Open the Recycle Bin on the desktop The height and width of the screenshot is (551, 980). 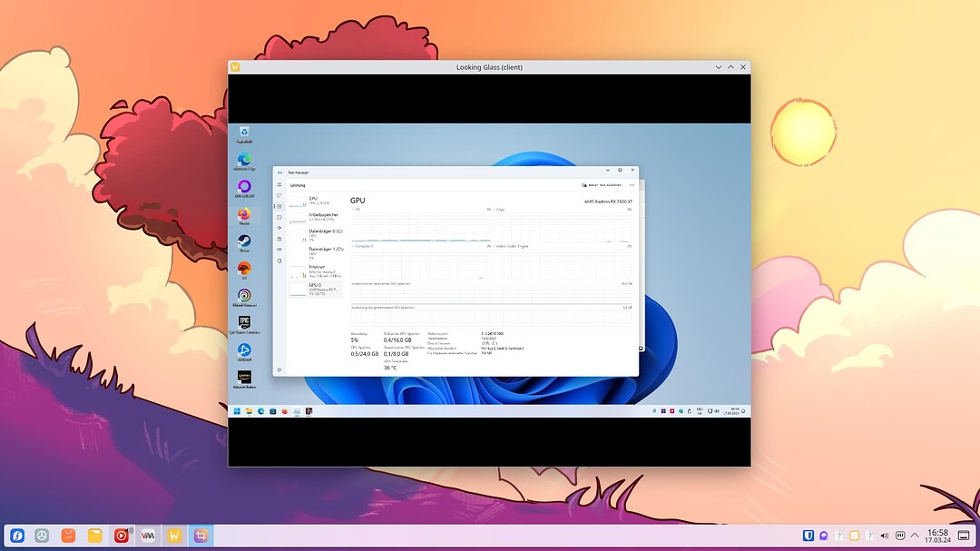click(244, 133)
